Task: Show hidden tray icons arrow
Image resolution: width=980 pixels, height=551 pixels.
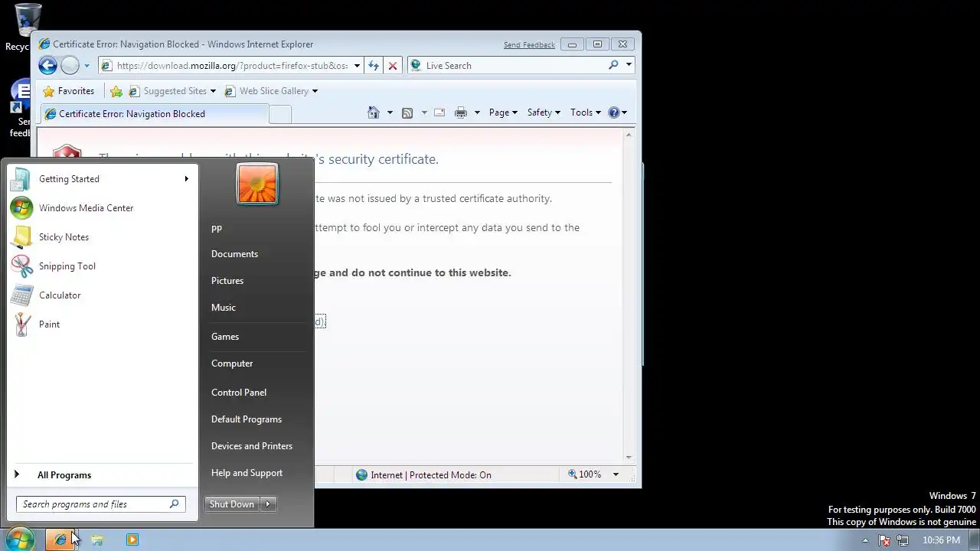Action: (865, 540)
